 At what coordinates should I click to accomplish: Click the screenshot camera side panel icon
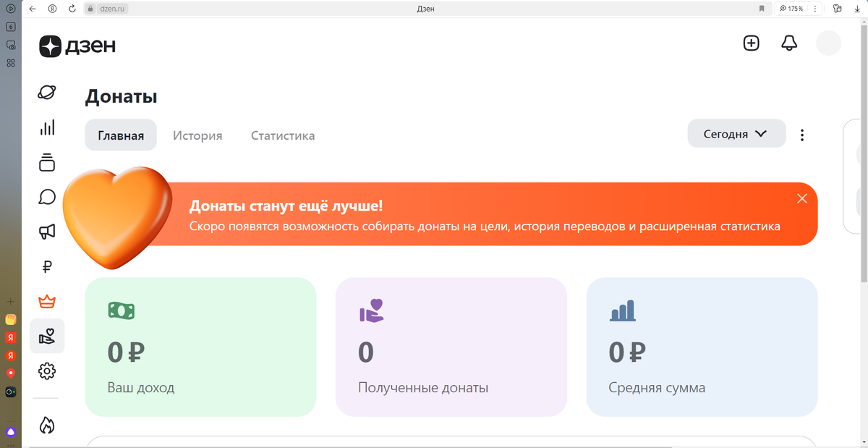[11, 45]
